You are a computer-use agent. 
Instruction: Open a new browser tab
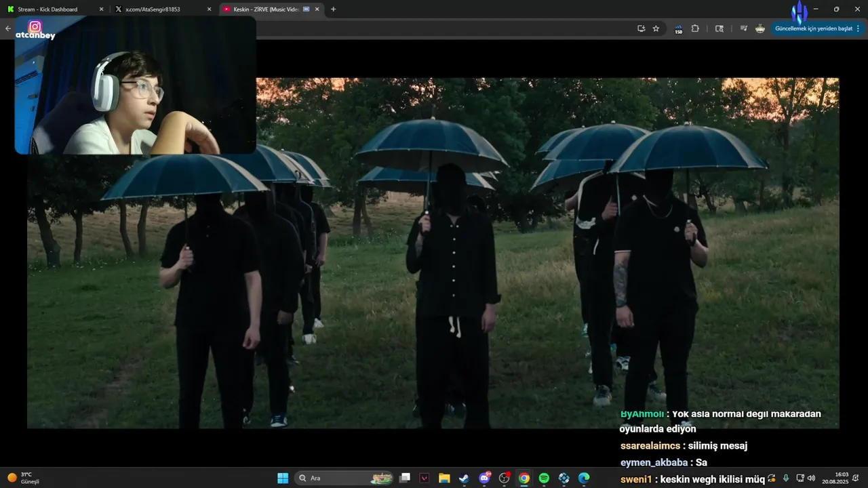333,9
